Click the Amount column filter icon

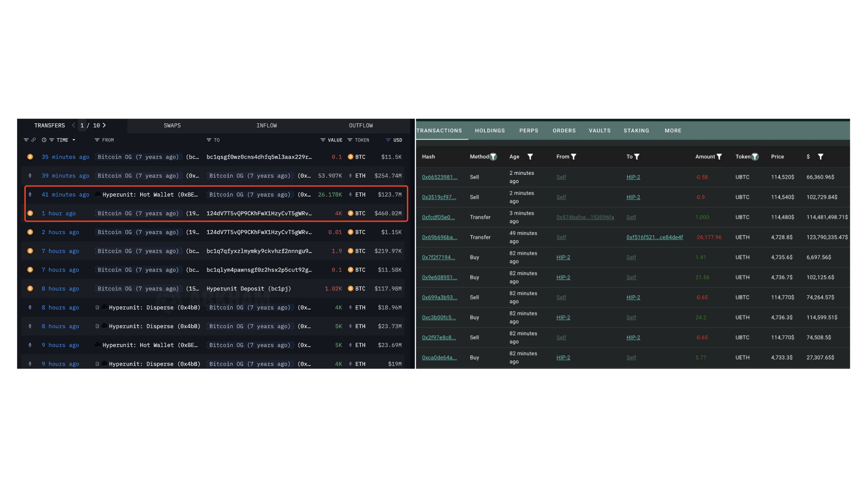[x=719, y=157]
